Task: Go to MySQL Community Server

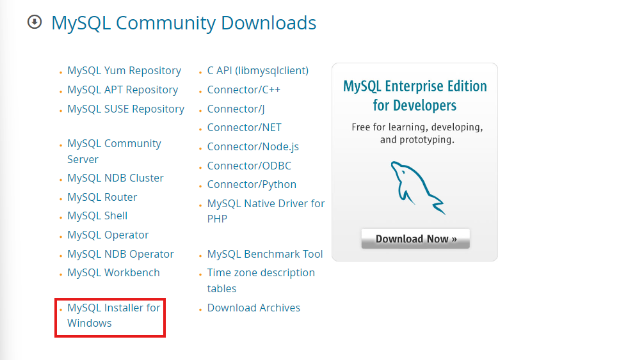Action: 114,152
